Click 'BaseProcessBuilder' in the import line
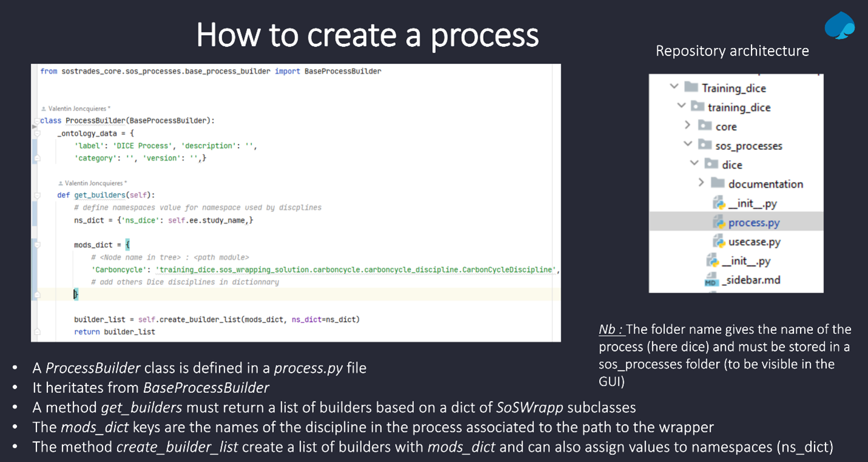868x462 pixels. 342,72
